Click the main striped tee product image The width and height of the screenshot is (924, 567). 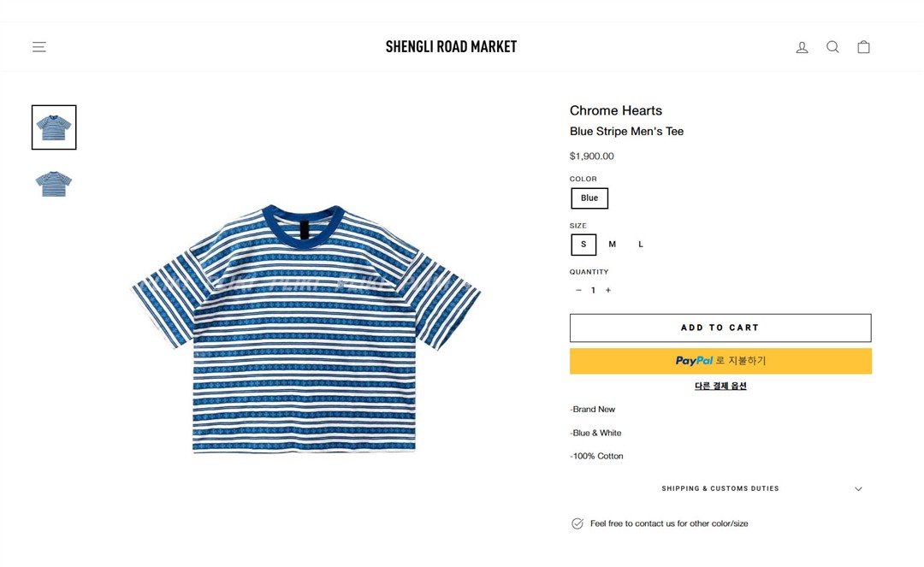coord(305,328)
